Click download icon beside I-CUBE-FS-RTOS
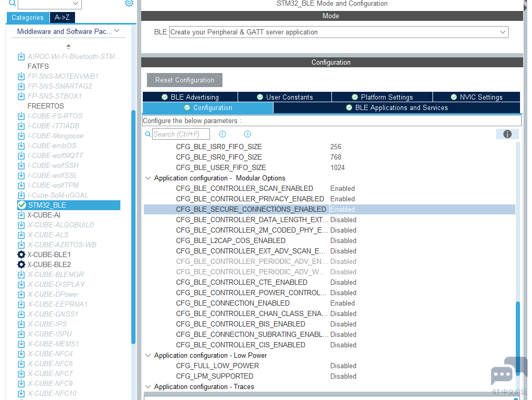Viewport: 532px width, 400px height. [21, 116]
